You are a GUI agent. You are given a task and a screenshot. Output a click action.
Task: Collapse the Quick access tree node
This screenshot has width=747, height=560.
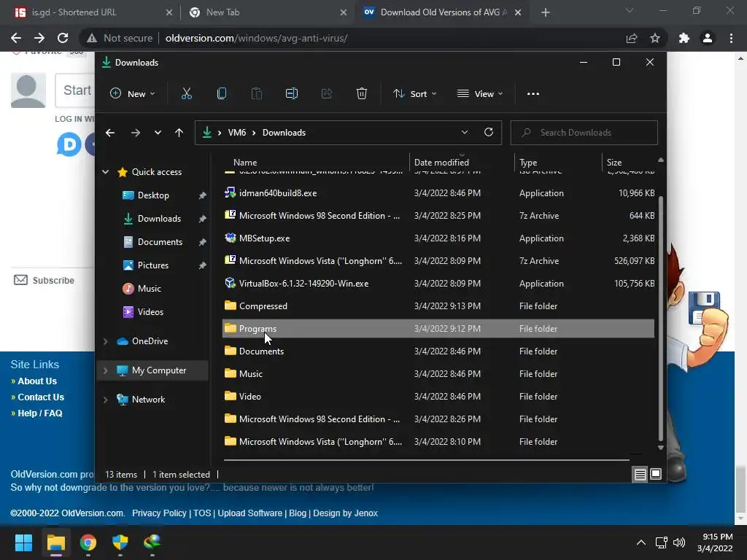point(105,172)
